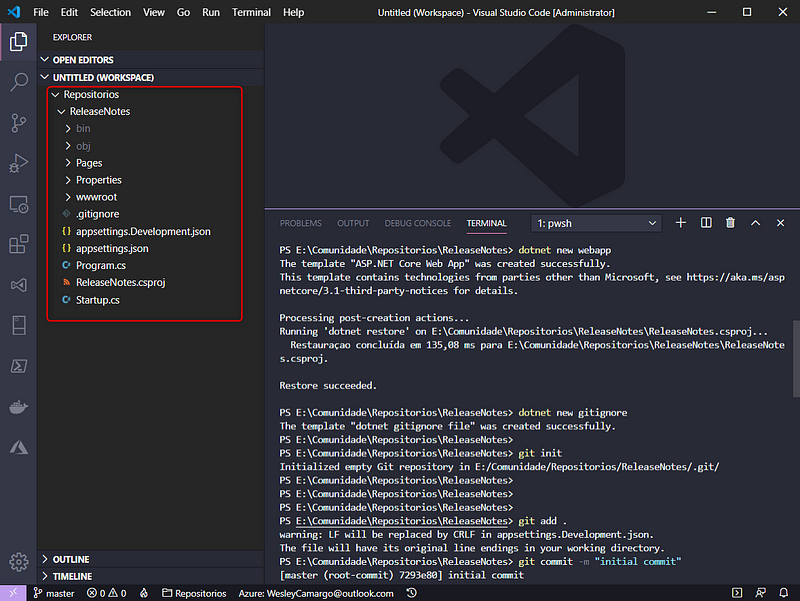800x601 pixels.
Task: Open the terminal selection dropdown showing pwsh
Action: (596, 222)
